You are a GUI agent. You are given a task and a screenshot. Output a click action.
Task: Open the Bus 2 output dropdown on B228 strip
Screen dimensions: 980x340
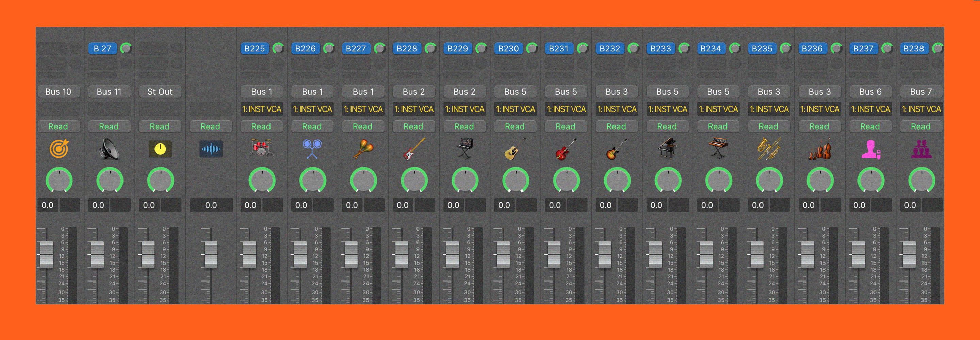click(414, 92)
